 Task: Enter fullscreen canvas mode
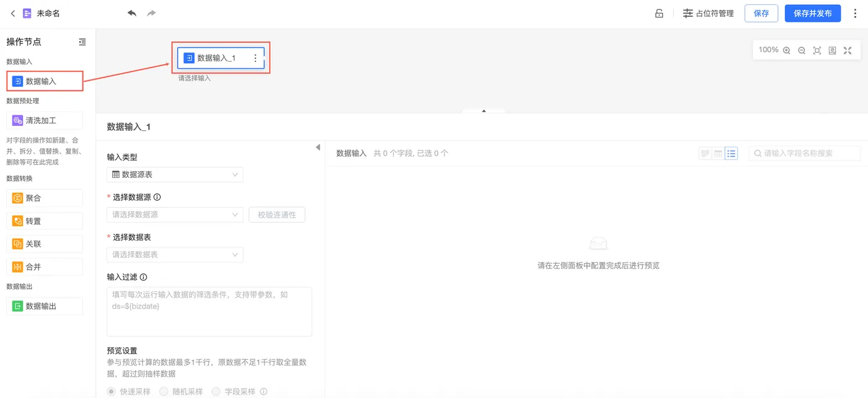pos(848,50)
